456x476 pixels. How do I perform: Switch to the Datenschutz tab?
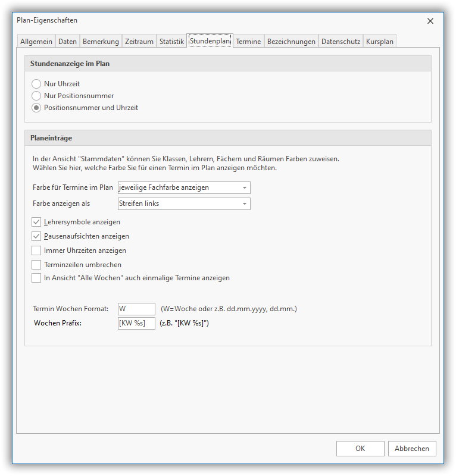(340, 42)
